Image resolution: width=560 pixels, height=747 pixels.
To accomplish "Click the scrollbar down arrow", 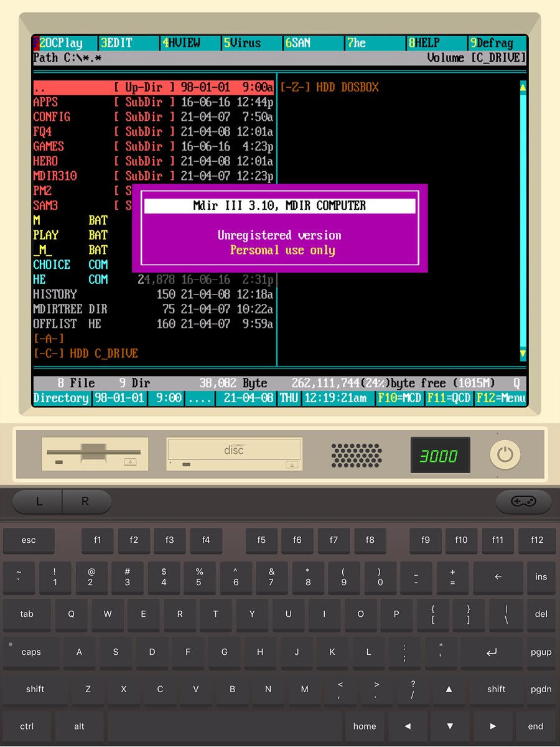I will 523,354.
